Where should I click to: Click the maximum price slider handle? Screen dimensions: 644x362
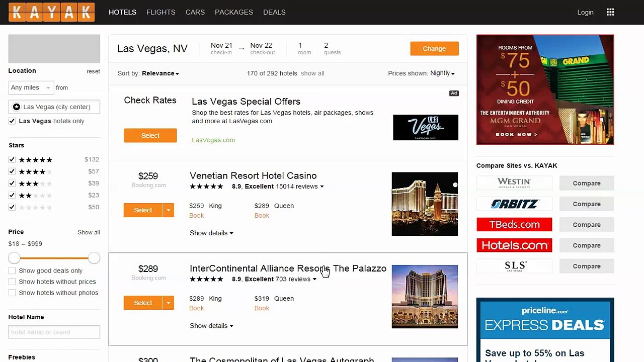coord(94,258)
